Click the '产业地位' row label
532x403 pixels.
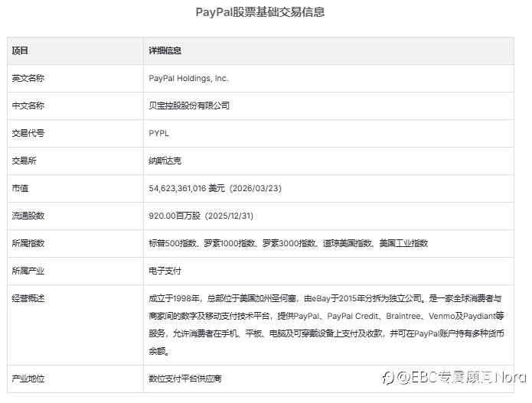point(28,379)
